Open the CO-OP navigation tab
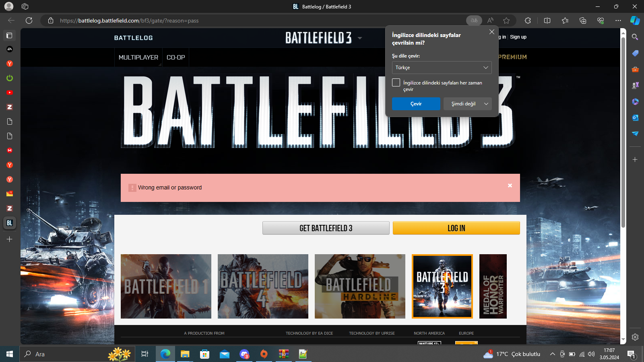This screenshot has height=362, width=644. 176,58
